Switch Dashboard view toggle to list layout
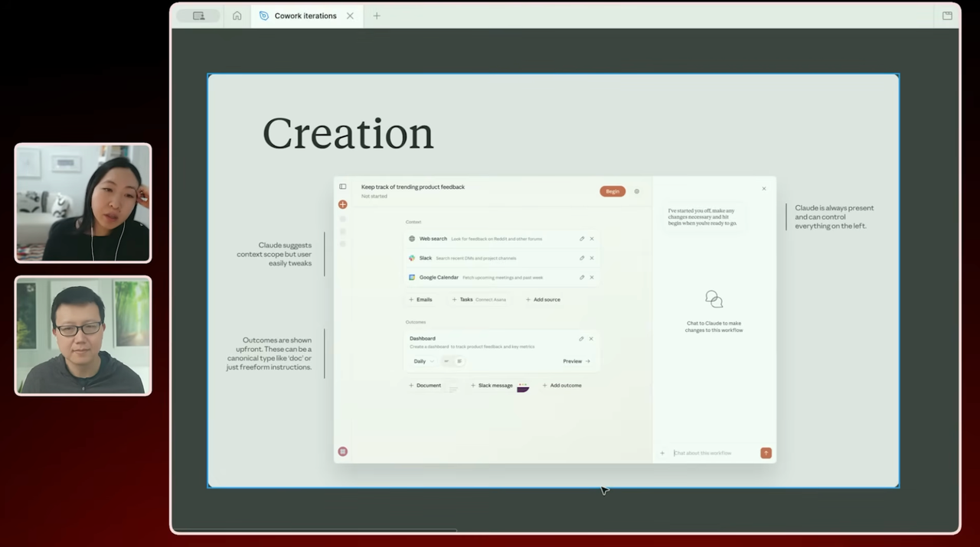Image resolution: width=980 pixels, height=547 pixels. (x=459, y=361)
